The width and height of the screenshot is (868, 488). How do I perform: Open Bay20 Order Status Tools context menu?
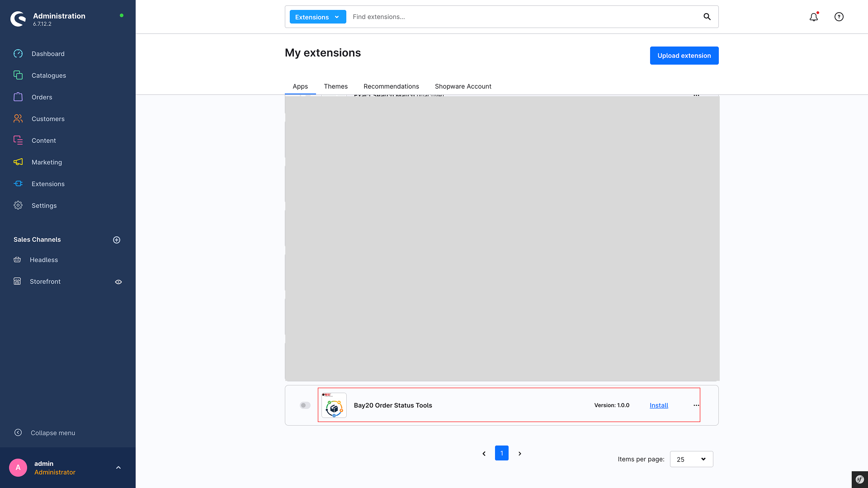(696, 405)
